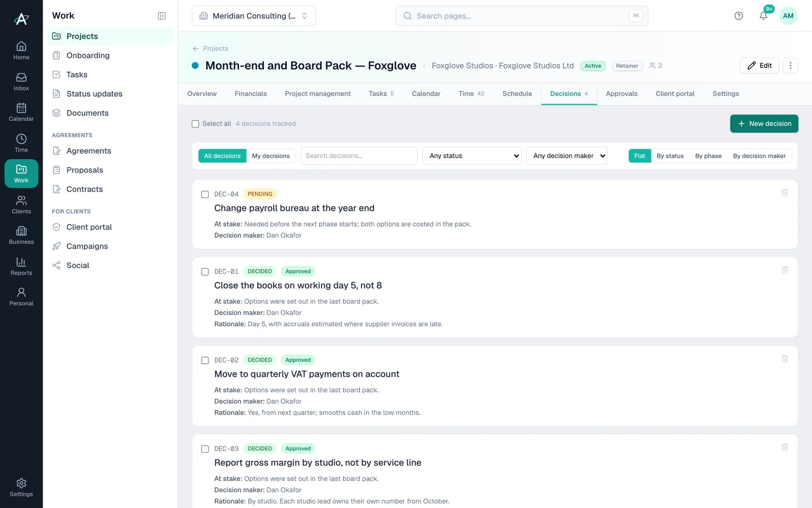Screen dimensions: 812x508
Task: Collapse the Work sidebar panel icon
Action: click(x=162, y=16)
